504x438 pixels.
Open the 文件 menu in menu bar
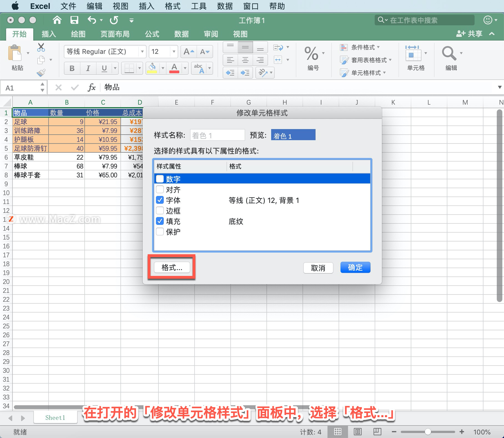pyautogui.click(x=68, y=6)
